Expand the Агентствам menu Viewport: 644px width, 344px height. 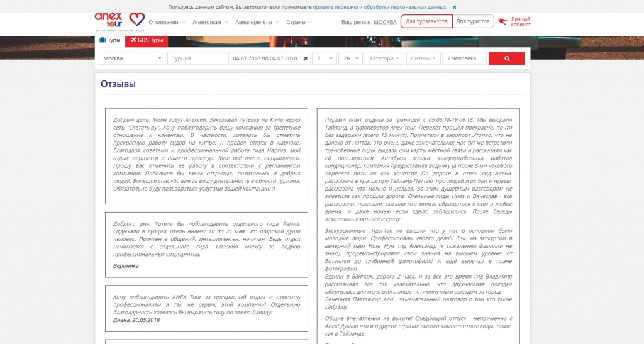point(209,22)
